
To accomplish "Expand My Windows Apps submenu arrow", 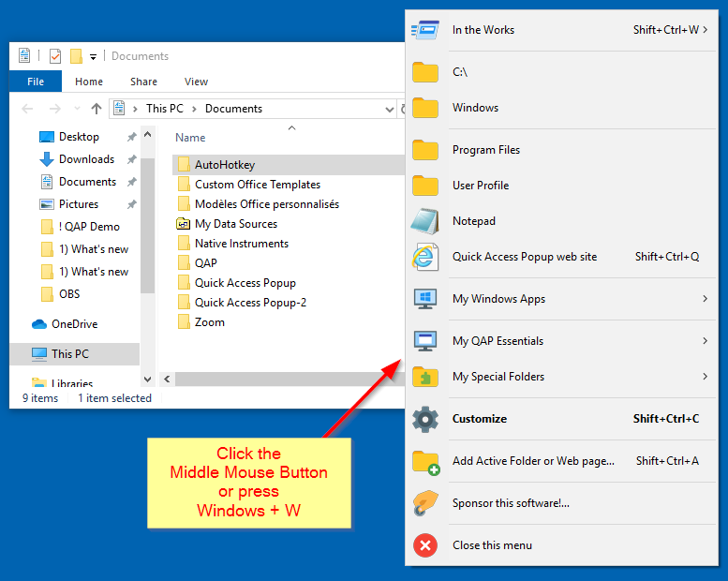I will click(706, 299).
